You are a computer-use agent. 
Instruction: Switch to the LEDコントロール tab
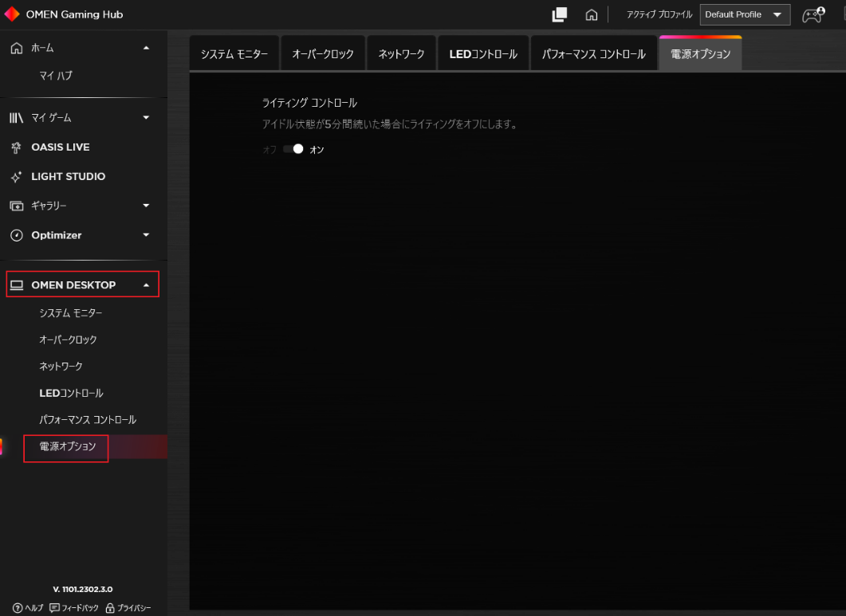pos(483,53)
